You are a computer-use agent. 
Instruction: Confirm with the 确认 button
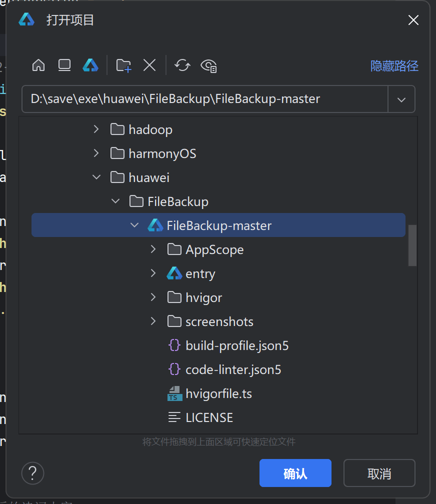(x=295, y=473)
